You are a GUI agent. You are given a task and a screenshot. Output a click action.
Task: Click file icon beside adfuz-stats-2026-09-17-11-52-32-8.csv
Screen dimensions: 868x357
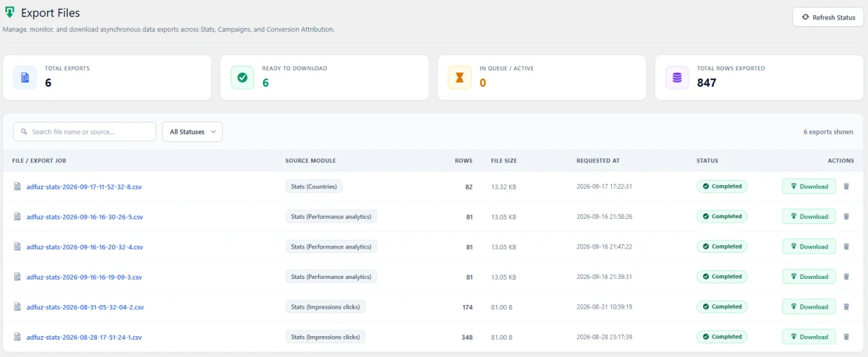click(x=17, y=186)
